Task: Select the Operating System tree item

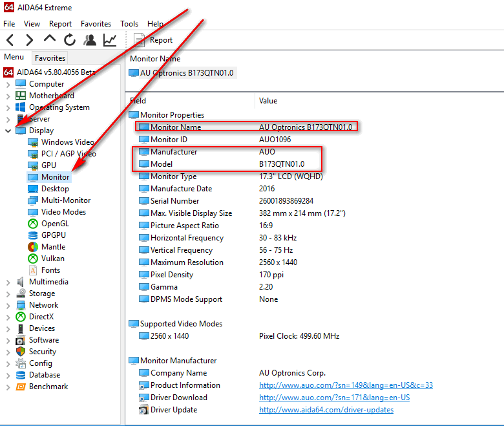Action: 59,107
